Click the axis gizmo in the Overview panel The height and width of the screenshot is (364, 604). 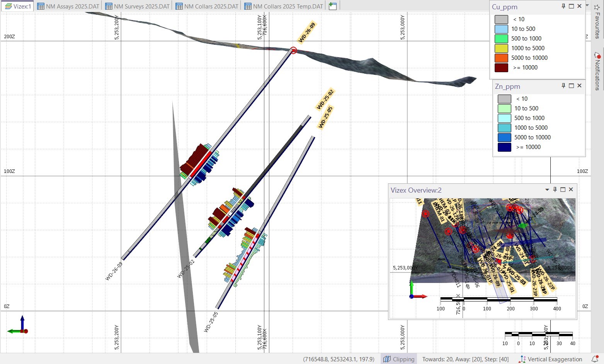[418, 290]
